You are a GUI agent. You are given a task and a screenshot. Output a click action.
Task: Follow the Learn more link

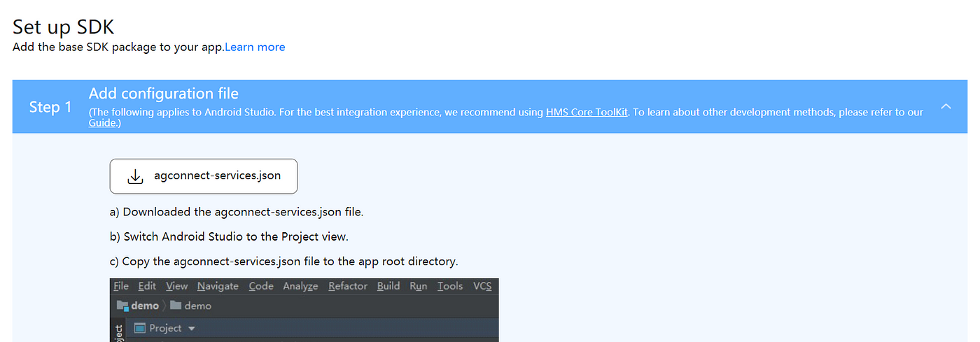(x=255, y=48)
